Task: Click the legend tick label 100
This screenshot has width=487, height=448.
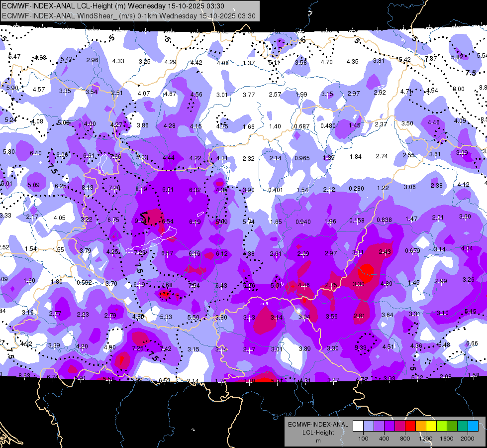Action: click(x=363, y=439)
